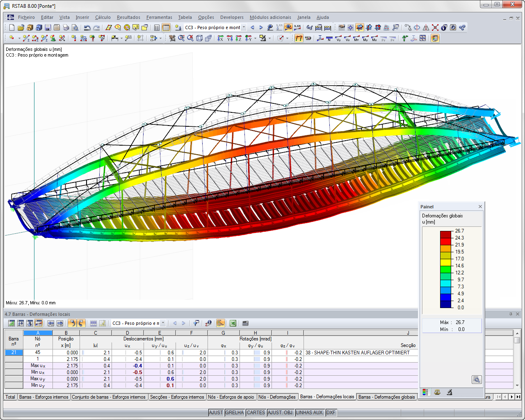The image size is (525, 420).
Task: Show MT torsional moment results
Action: 356,38
